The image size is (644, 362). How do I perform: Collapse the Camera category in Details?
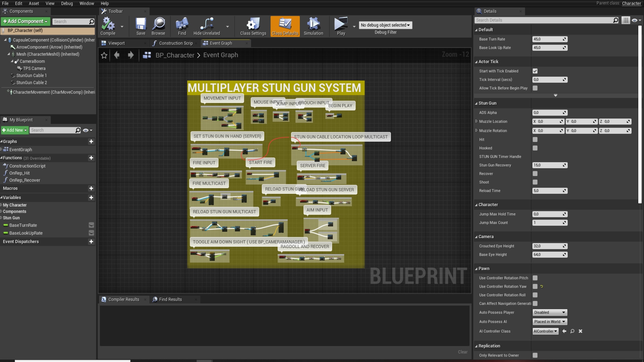coord(477,236)
